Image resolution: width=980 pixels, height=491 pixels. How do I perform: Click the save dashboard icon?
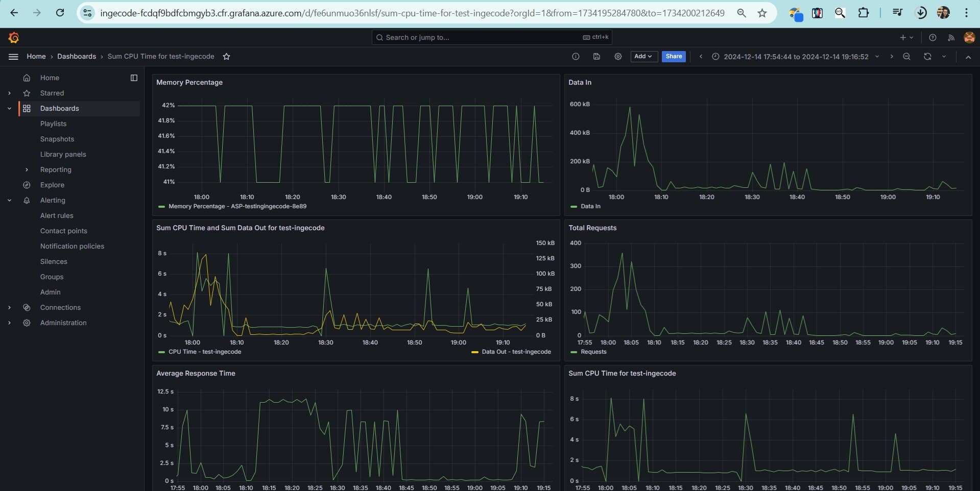click(x=596, y=57)
